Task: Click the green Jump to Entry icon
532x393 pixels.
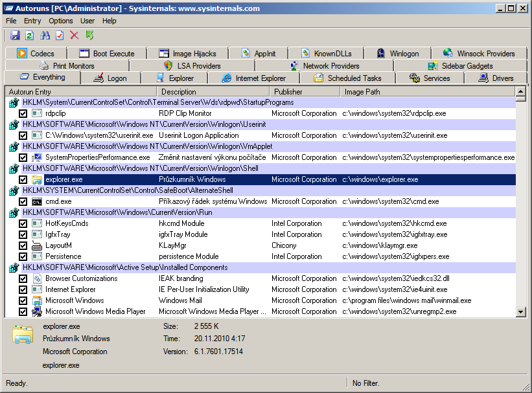Action: click(89, 35)
